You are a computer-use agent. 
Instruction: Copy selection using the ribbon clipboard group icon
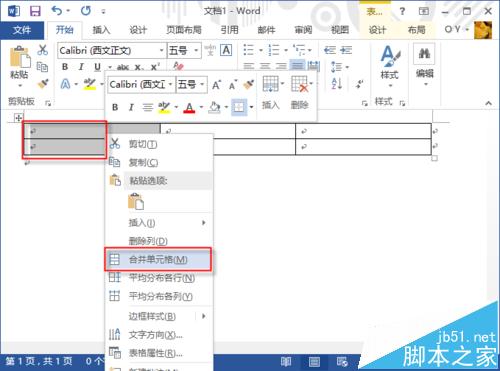(x=42, y=67)
